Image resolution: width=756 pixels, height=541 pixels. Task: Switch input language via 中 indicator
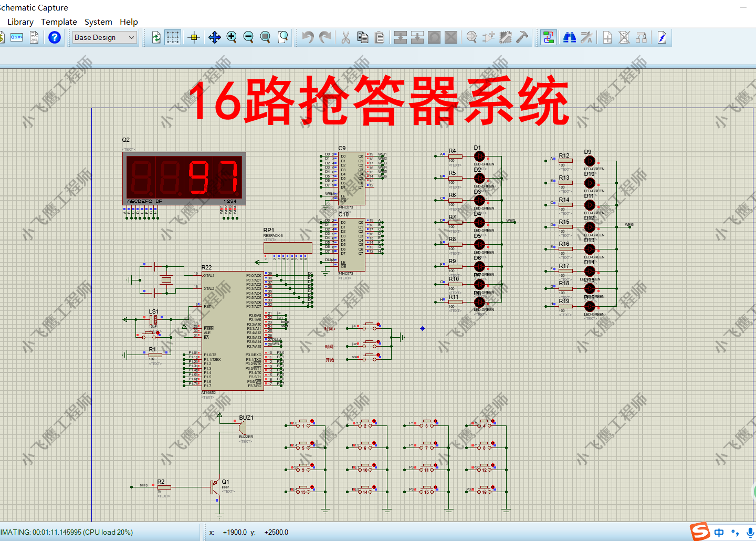(719, 533)
